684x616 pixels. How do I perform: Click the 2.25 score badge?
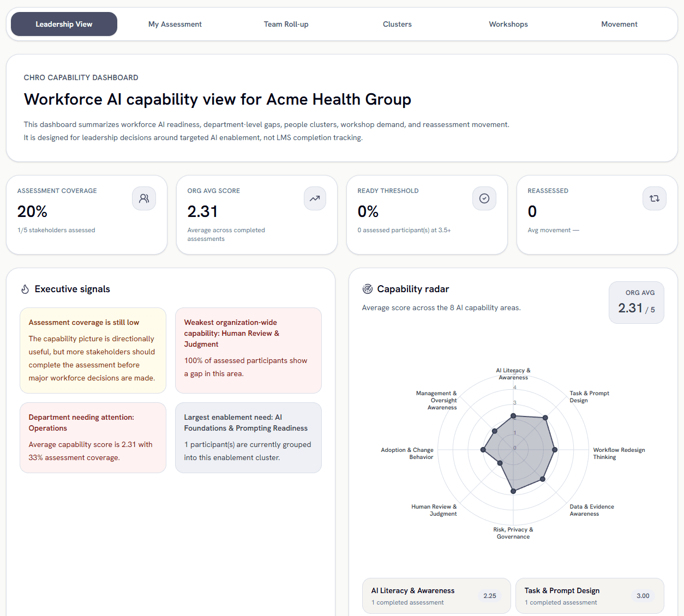[490, 596]
